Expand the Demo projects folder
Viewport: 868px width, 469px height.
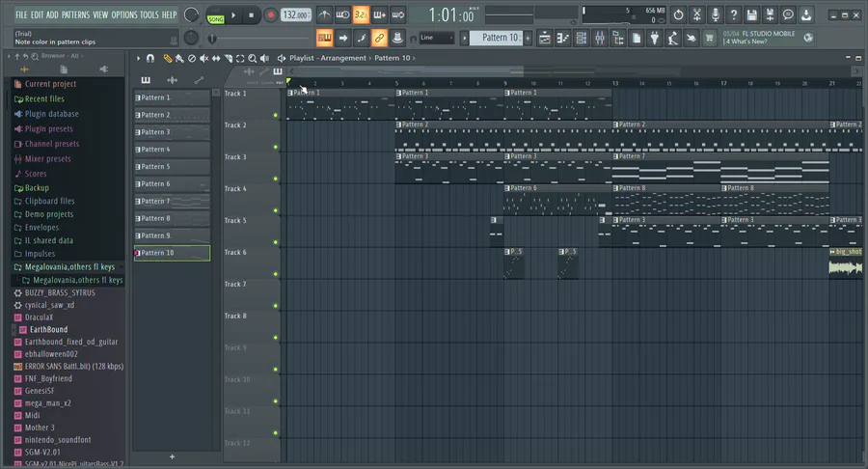click(x=49, y=214)
